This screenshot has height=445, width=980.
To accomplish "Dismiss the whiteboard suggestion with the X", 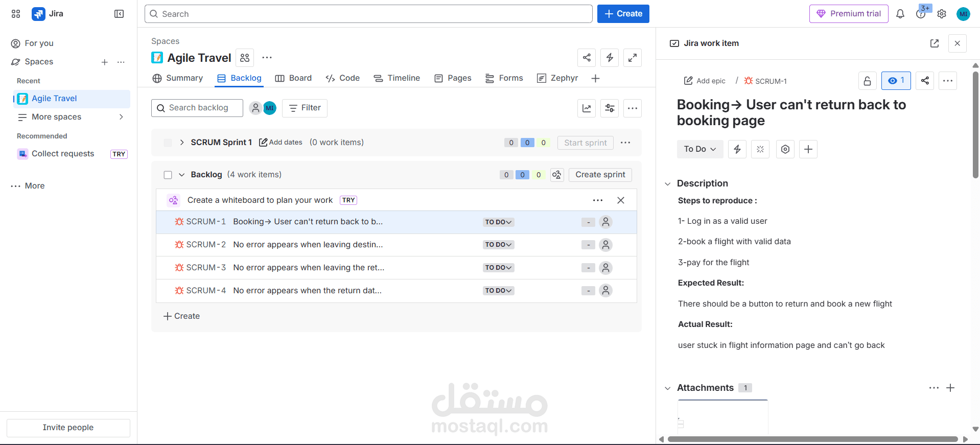I will 621,200.
